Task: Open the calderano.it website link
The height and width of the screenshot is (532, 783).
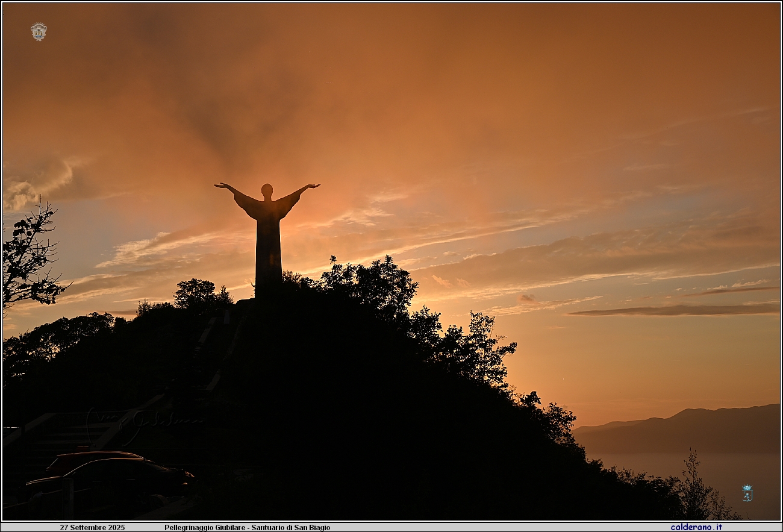Action: tap(696, 527)
